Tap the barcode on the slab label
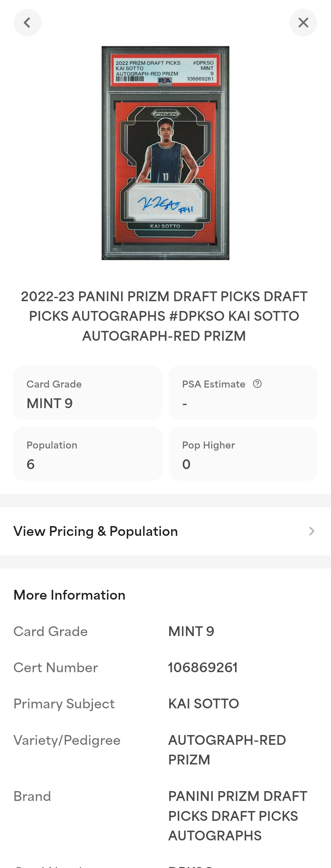The height and width of the screenshot is (868, 331). (130, 79)
